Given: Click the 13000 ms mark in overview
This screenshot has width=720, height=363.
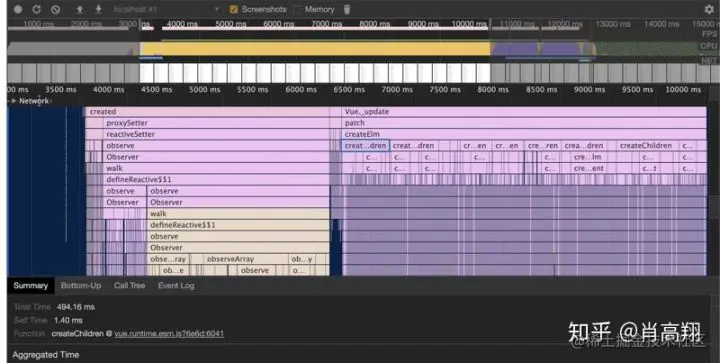Looking at the screenshot, I should click(x=613, y=24).
